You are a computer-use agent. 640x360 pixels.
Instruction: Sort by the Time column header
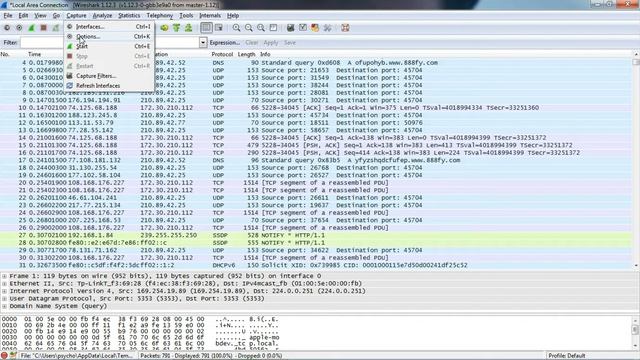click(x=35, y=54)
